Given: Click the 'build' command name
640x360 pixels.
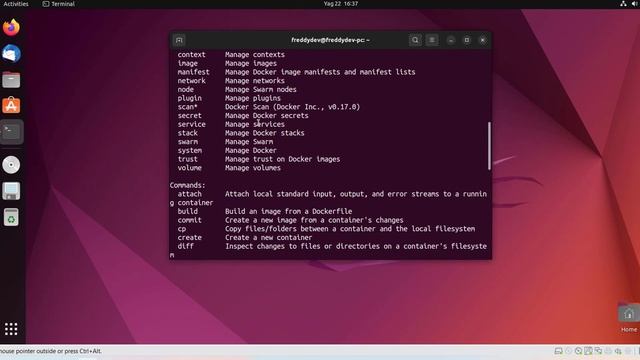Looking at the screenshot, I should (187, 211).
